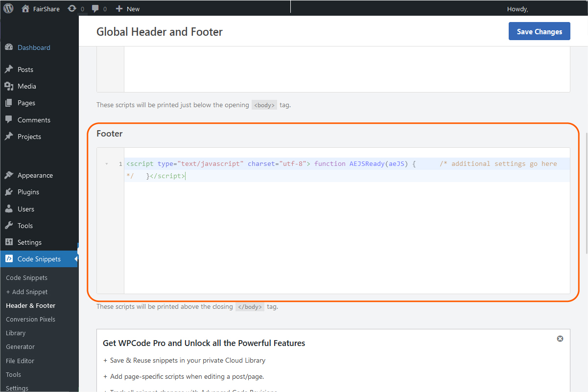Click inside the Body code editor above
Viewport: 588px width, 392px height.
tap(347, 69)
